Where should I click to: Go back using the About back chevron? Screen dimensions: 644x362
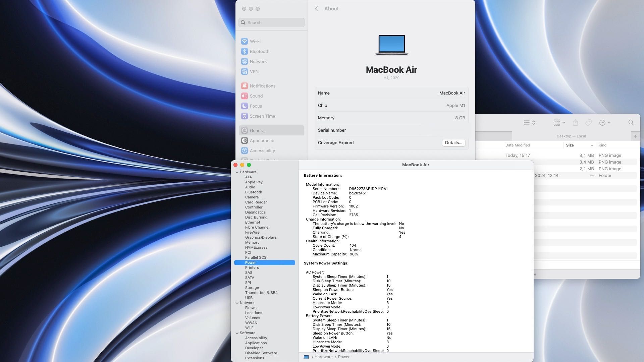click(316, 9)
